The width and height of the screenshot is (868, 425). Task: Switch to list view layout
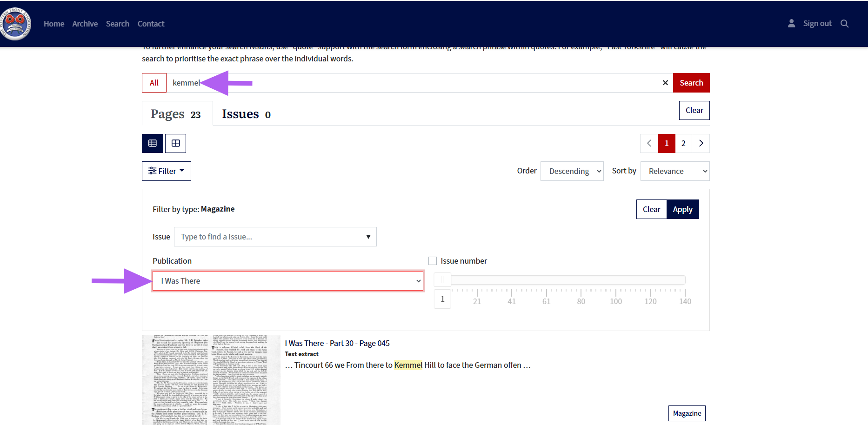point(153,143)
